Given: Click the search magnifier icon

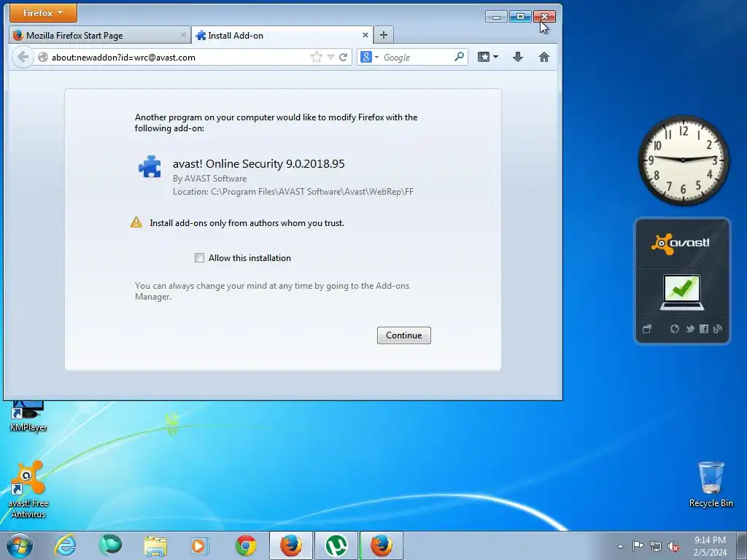Looking at the screenshot, I should [459, 57].
